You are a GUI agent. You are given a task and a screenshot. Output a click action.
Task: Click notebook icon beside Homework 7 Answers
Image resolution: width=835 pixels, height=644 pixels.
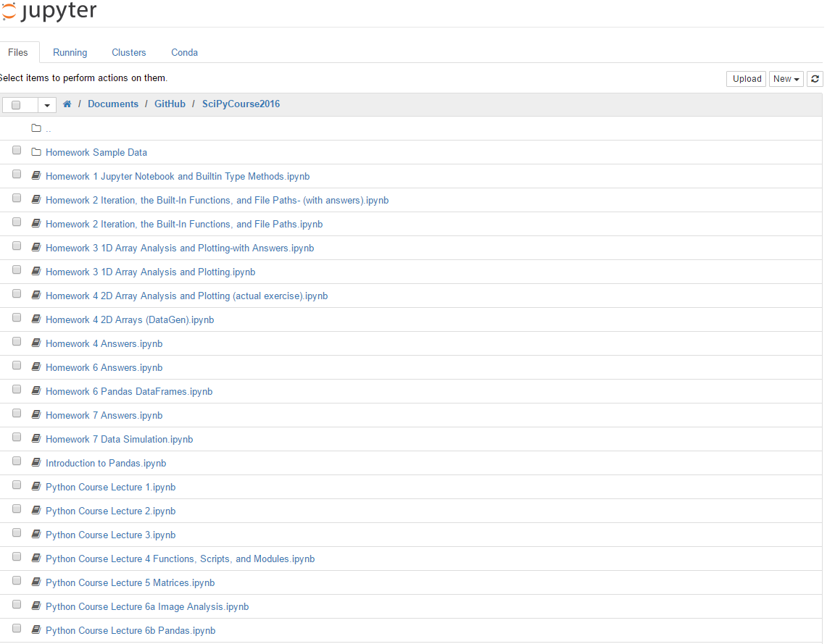pyautogui.click(x=36, y=414)
